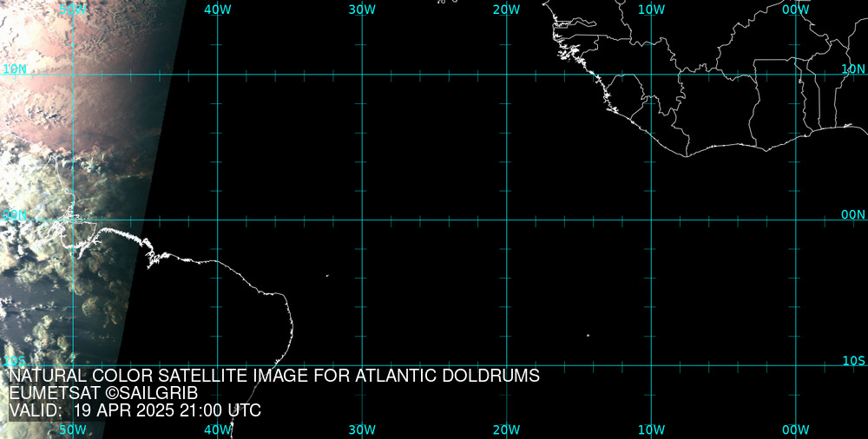Viewport: 868px width, 439px height.
Task: Click the 20W longitude label at top edge
Action: click(507, 10)
